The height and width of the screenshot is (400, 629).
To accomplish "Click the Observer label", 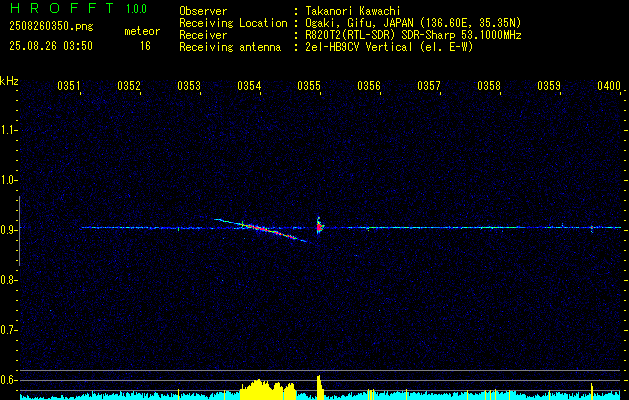I will pyautogui.click(x=203, y=11).
